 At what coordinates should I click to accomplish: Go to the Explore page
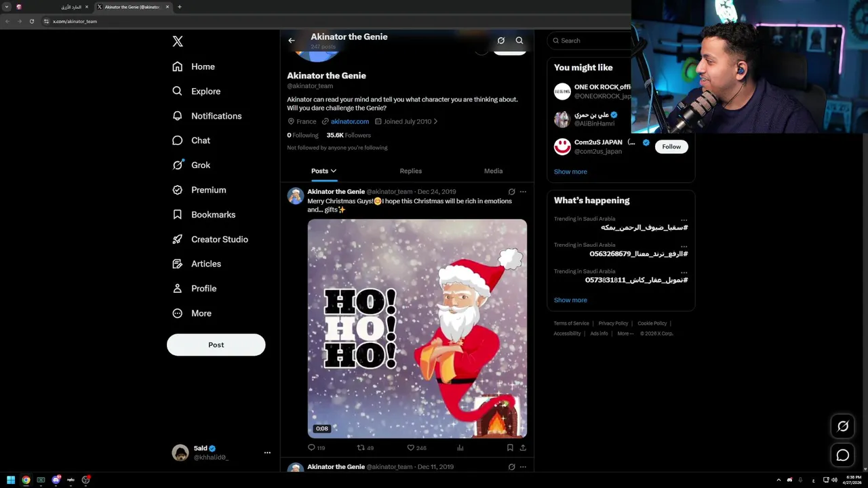[x=197, y=91]
